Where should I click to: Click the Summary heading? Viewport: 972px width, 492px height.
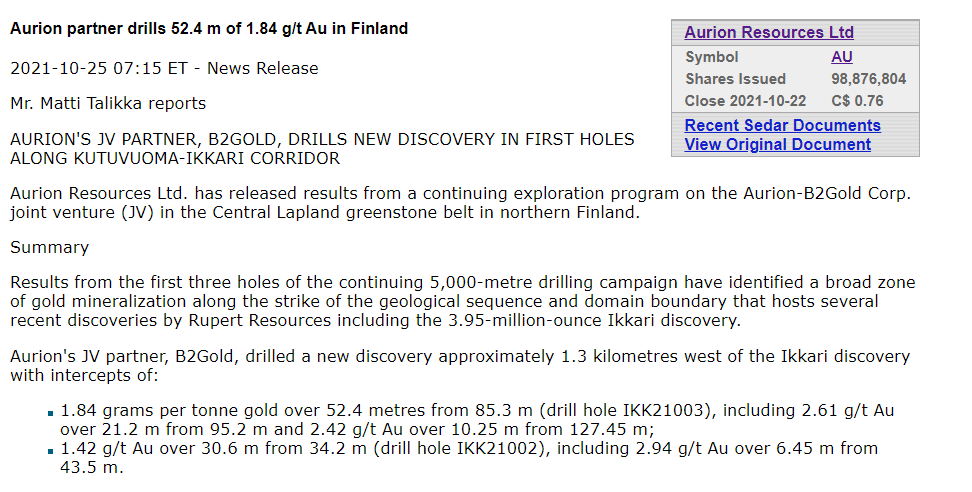click(x=49, y=247)
